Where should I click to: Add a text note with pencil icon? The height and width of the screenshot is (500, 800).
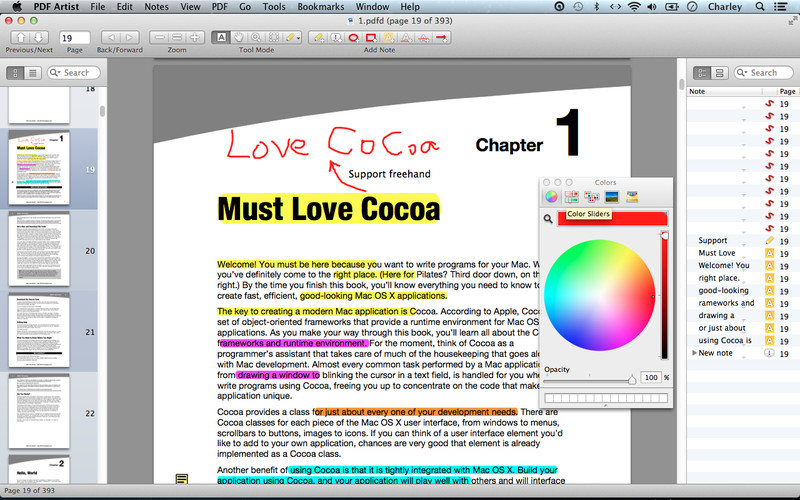[x=318, y=37]
